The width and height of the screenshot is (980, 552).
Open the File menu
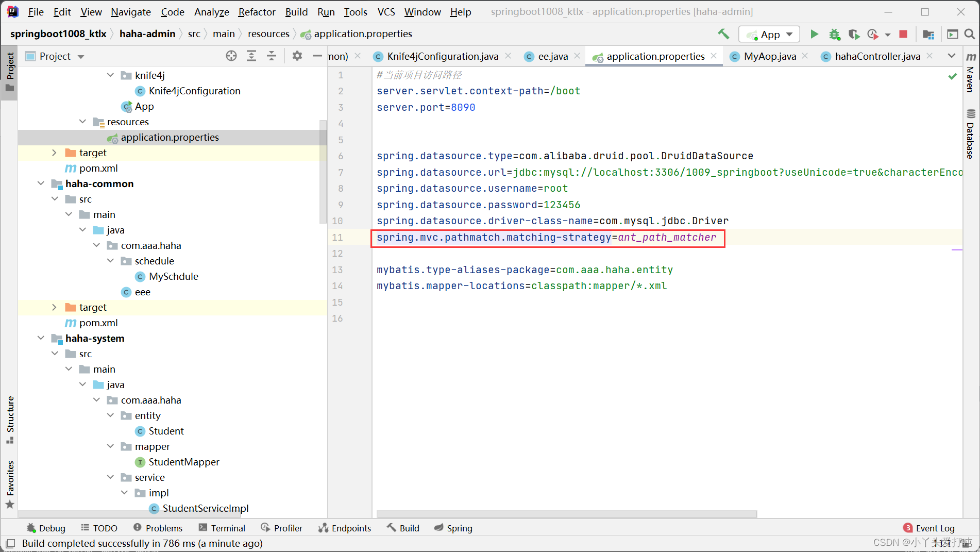tap(36, 11)
